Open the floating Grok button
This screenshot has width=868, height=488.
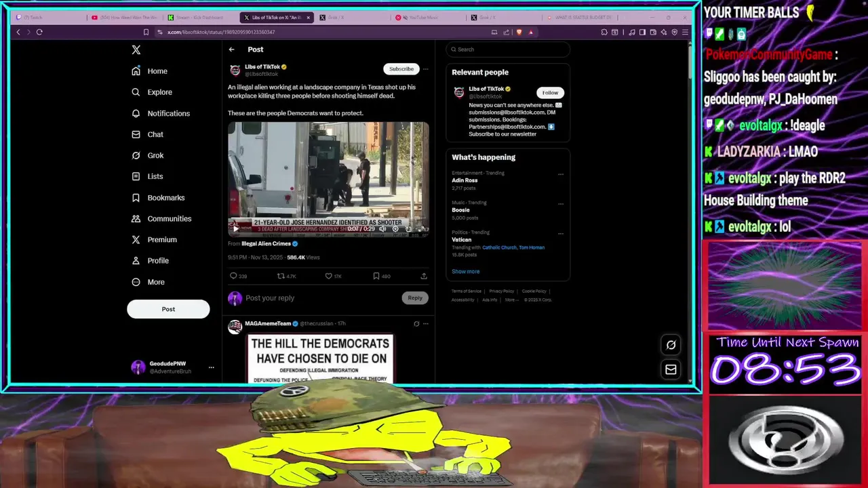point(671,344)
